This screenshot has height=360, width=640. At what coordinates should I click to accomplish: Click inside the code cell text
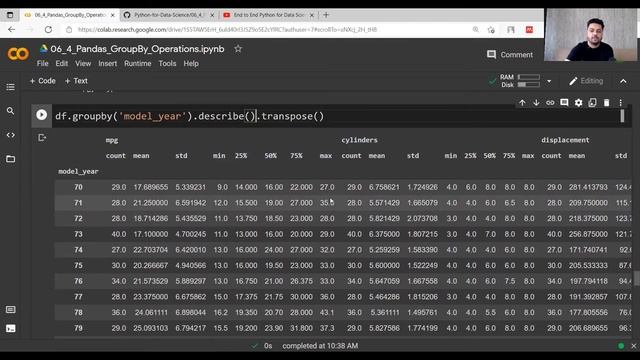[189, 116]
